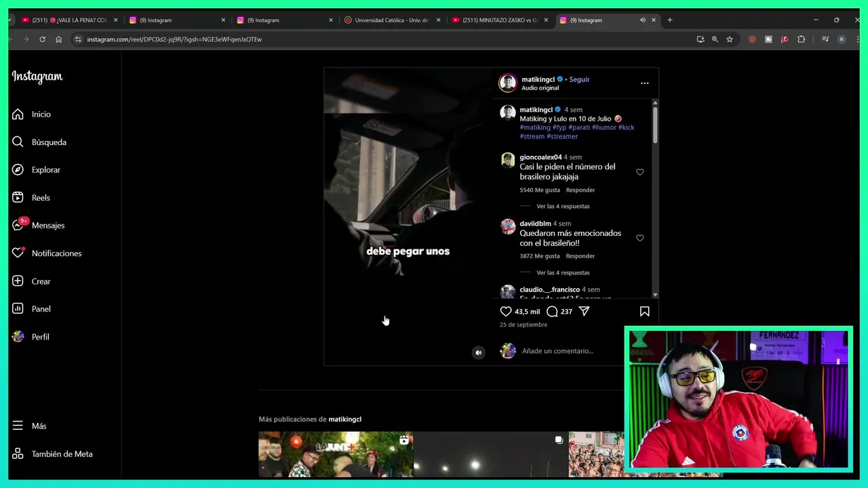This screenshot has width=868, height=488.
Task: Click 3872 Me gusta count
Action: (540, 256)
